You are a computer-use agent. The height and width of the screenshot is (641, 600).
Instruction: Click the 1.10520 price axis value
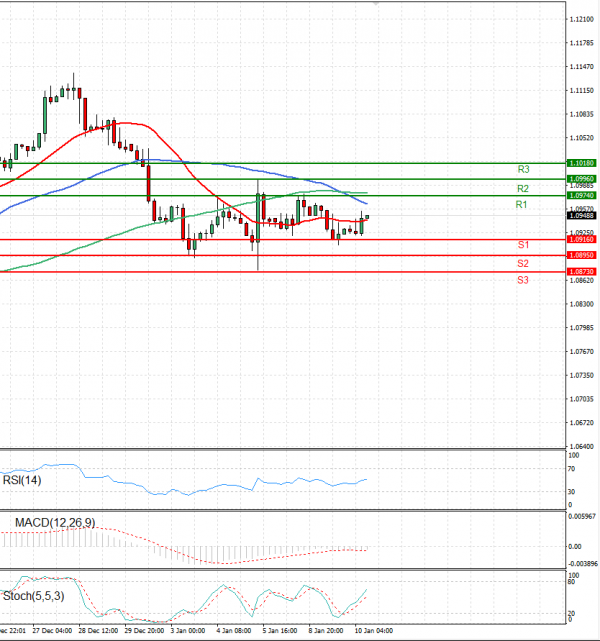point(582,138)
